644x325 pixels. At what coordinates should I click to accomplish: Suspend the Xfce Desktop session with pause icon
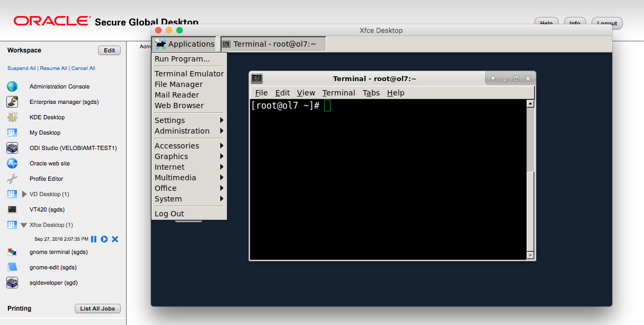[94, 239]
